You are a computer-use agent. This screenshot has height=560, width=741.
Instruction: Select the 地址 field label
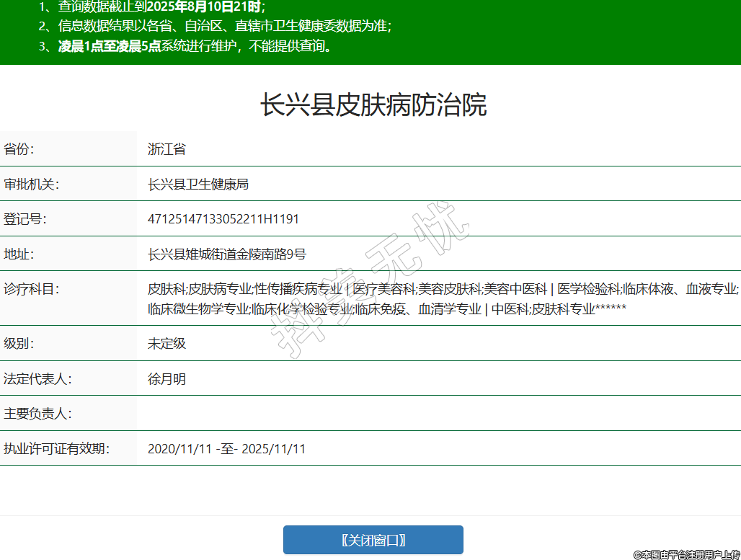(19, 254)
